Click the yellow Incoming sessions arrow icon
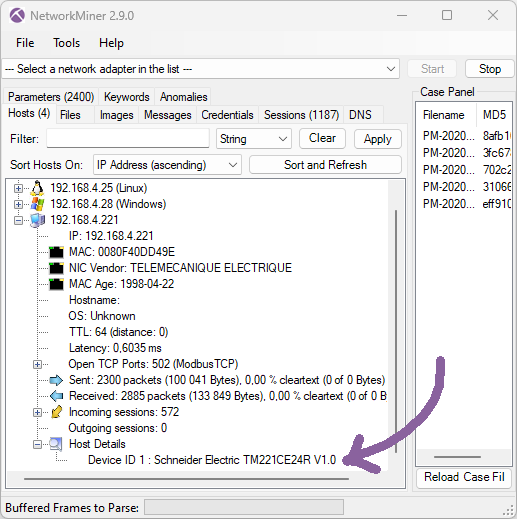 pos(56,412)
